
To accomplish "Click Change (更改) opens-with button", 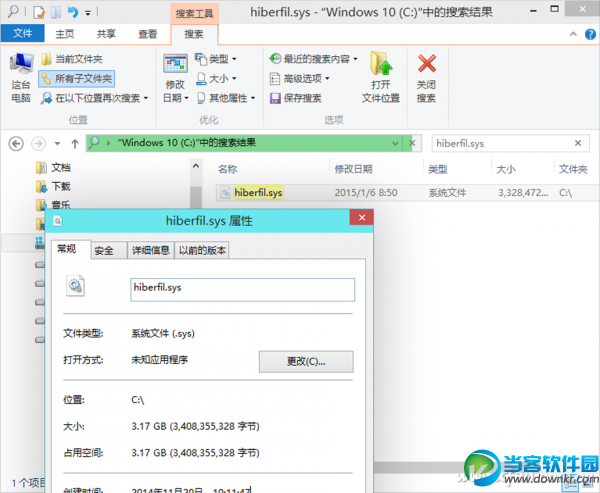I will 306,361.
